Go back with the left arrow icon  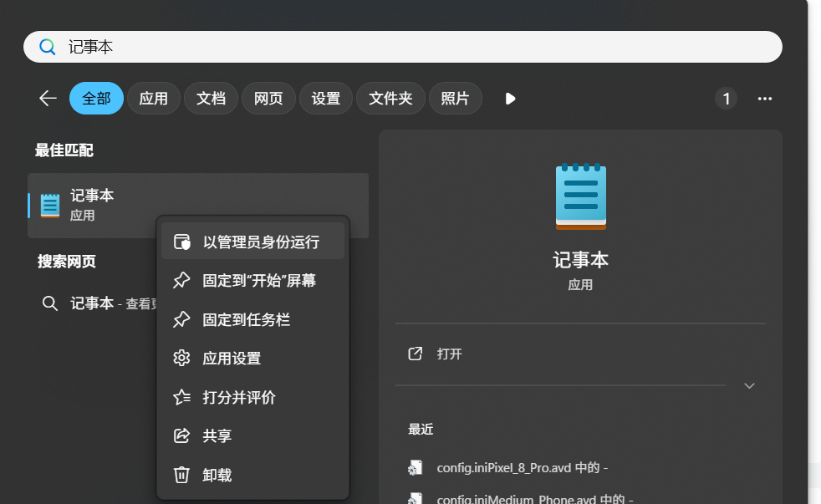point(48,99)
